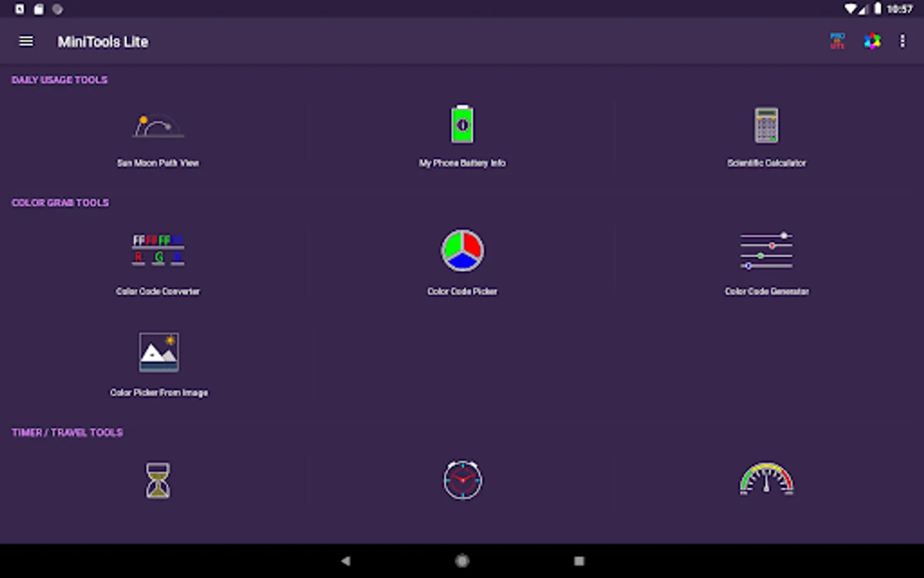The width and height of the screenshot is (924, 578).
Task: Click the Color Grab Tools section header
Action: [x=60, y=202]
